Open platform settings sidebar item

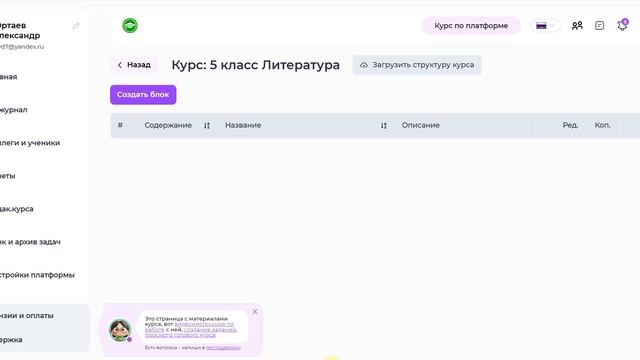click(x=37, y=275)
